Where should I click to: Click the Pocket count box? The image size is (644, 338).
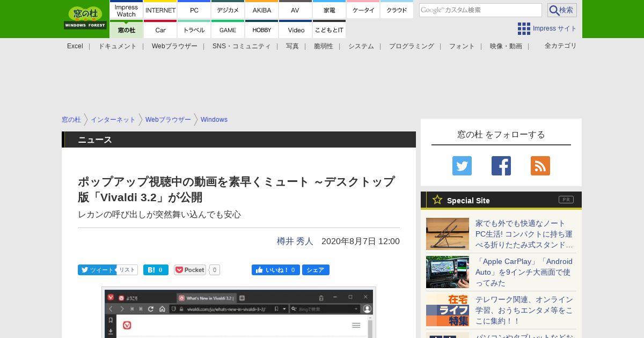[214, 270]
